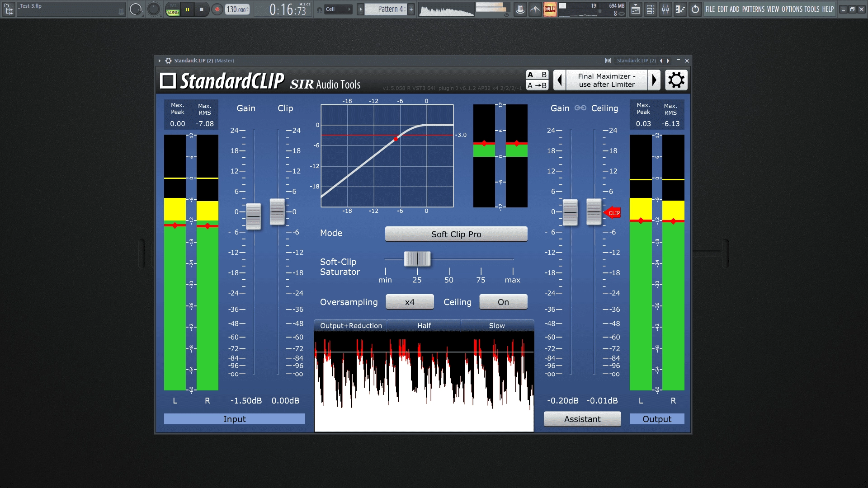Open the piano roll icon
The width and height of the screenshot is (868, 488).
coord(680,9)
